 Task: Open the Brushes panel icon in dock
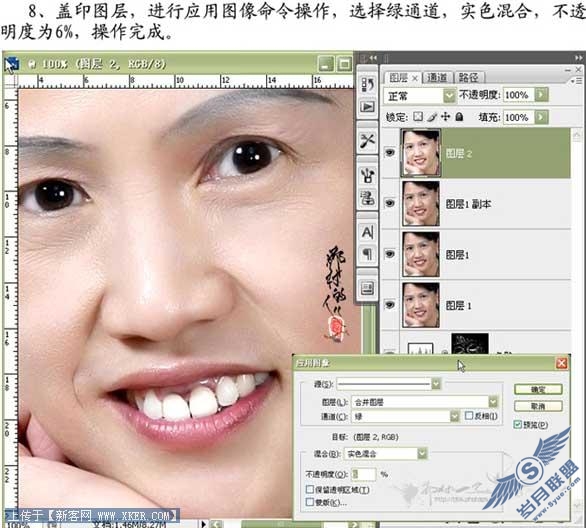[367, 175]
